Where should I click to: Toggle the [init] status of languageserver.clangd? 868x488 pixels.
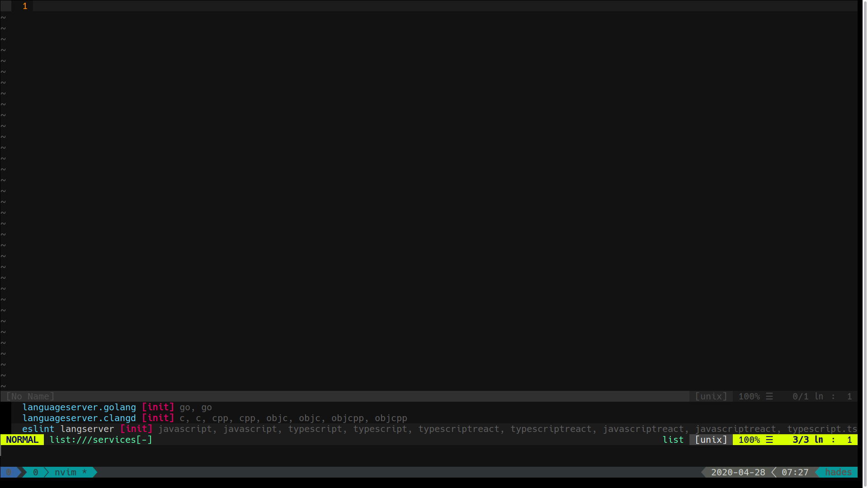click(158, 418)
